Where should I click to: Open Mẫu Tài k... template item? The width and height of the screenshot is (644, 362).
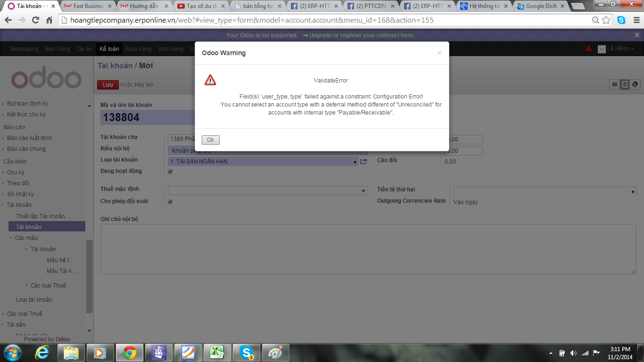(61, 271)
